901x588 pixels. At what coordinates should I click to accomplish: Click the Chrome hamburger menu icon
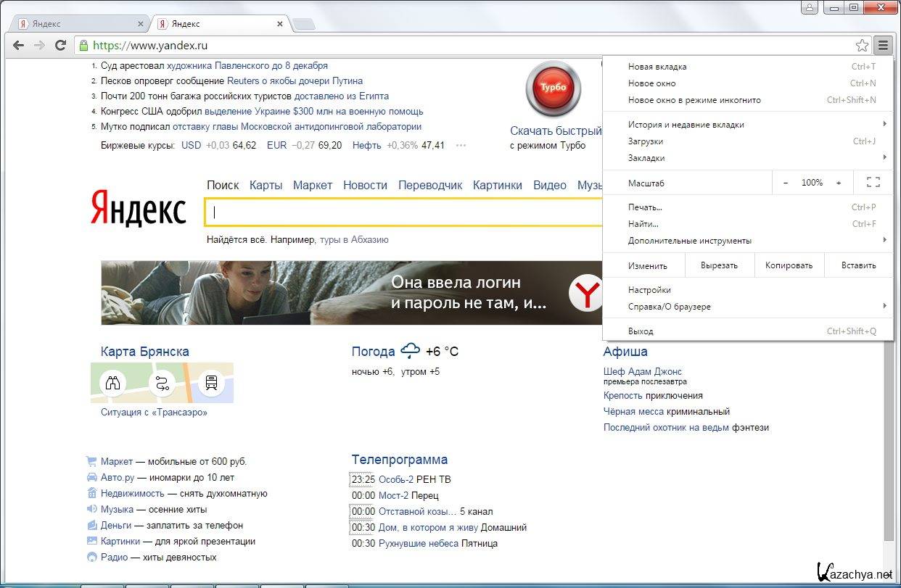click(x=883, y=46)
